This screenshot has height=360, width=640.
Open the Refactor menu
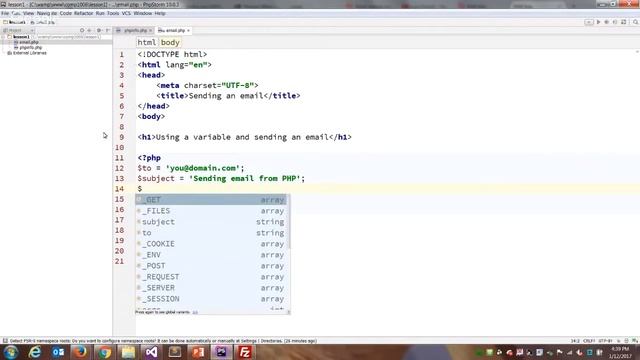click(83, 13)
